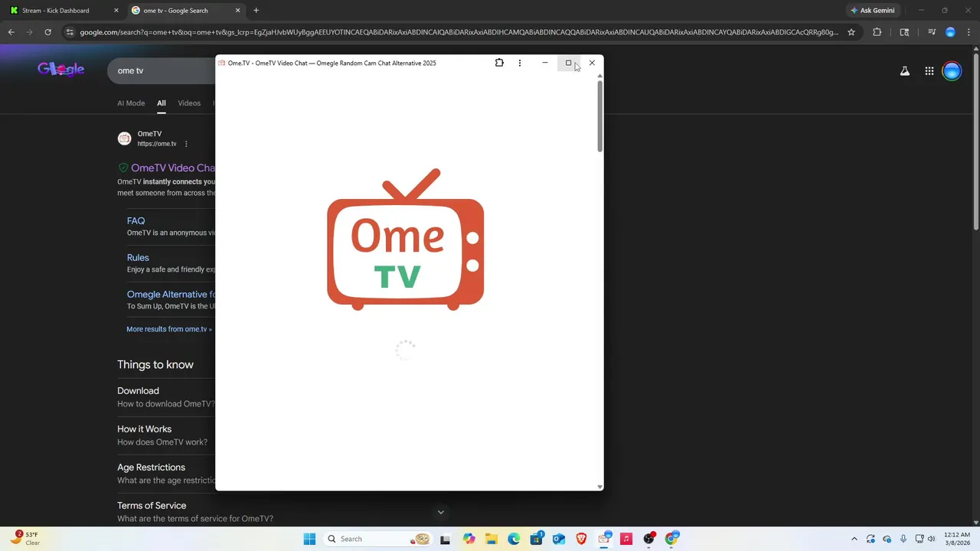Bookmark this page with the star icon
Screen dimensions: 980x551
851,32
